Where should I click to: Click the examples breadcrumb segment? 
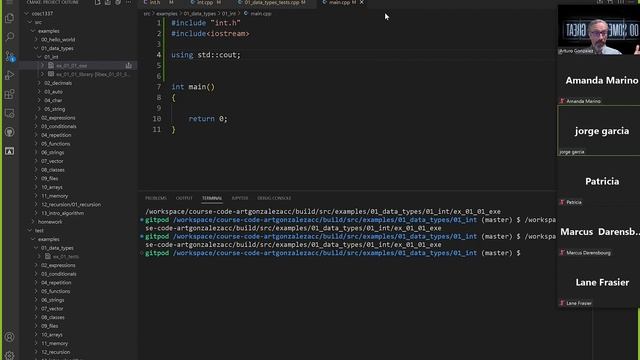click(167, 13)
